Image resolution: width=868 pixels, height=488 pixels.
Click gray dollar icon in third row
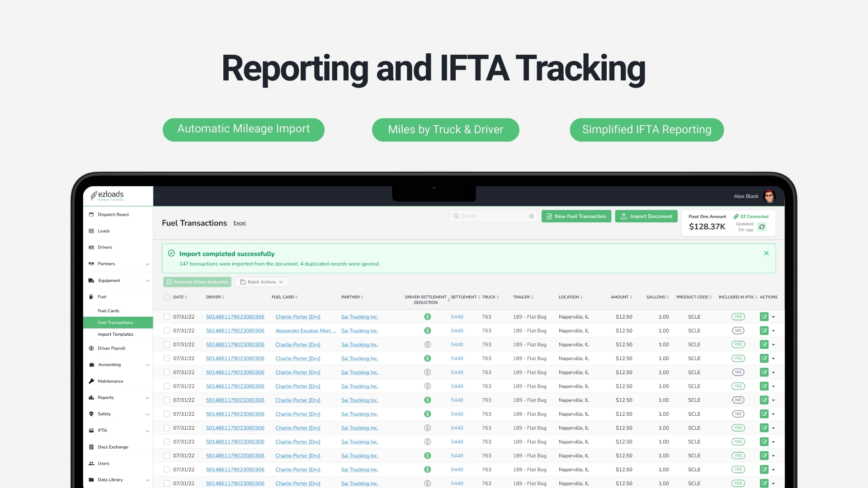(427, 345)
